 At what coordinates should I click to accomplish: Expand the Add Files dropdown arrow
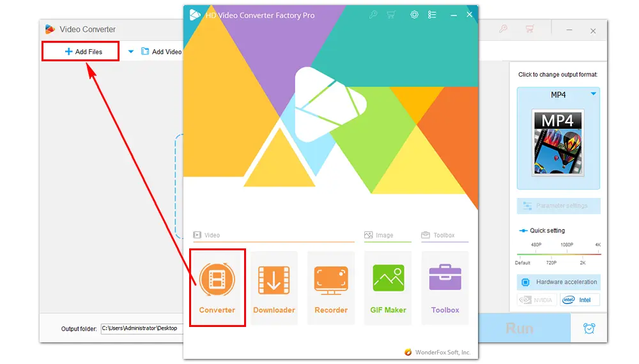[x=131, y=51]
